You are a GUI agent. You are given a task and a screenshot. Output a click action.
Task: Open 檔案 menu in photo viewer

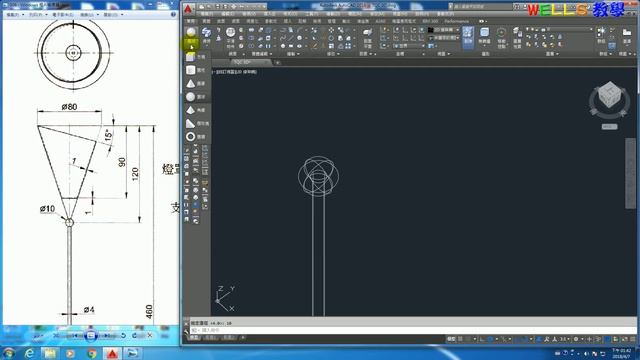14,15
